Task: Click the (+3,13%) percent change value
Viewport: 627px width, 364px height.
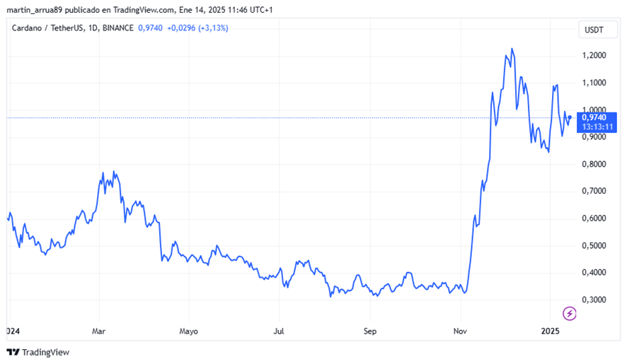Action: [x=213, y=28]
